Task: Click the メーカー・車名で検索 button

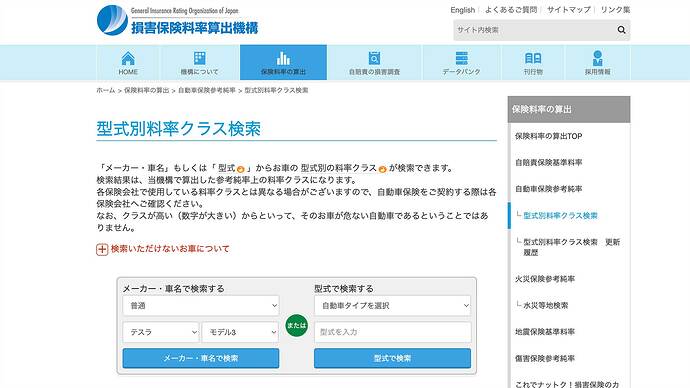Action: click(x=201, y=358)
